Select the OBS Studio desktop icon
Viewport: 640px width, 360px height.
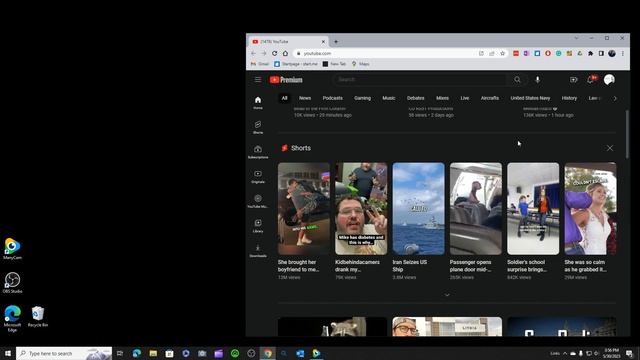tap(12, 283)
